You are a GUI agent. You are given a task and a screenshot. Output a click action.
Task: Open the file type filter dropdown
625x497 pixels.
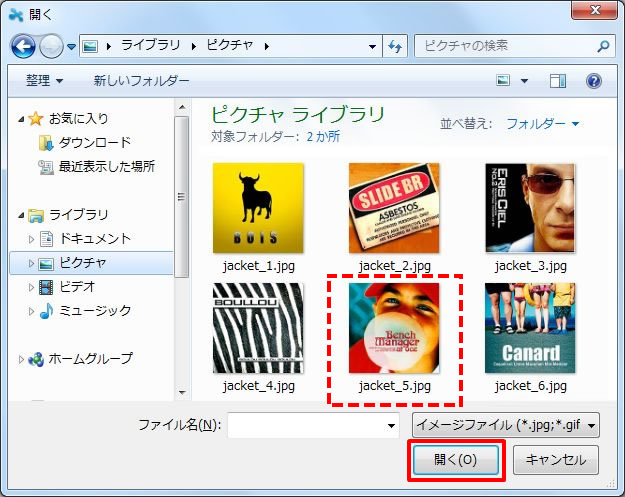(x=505, y=425)
